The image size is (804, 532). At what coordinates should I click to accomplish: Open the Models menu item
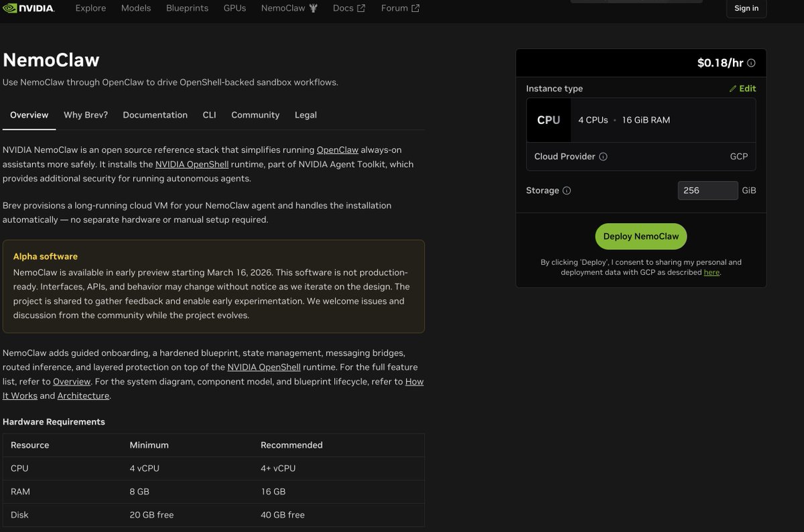pyautogui.click(x=136, y=8)
